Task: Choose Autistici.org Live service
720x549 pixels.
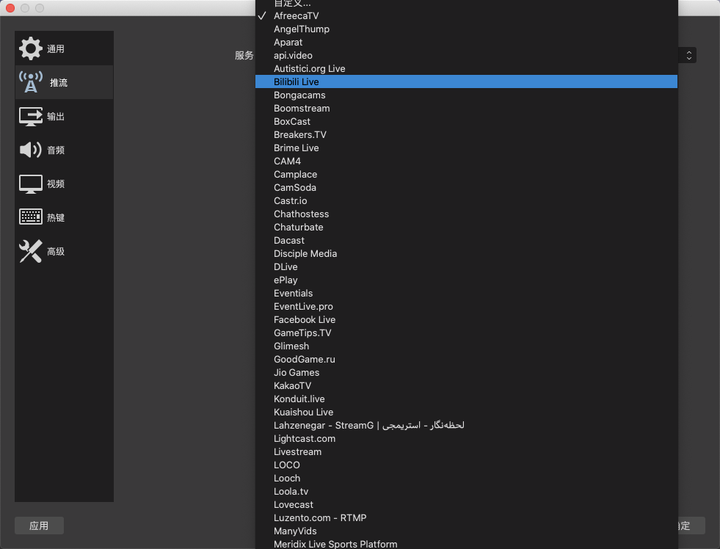Action: point(466,68)
